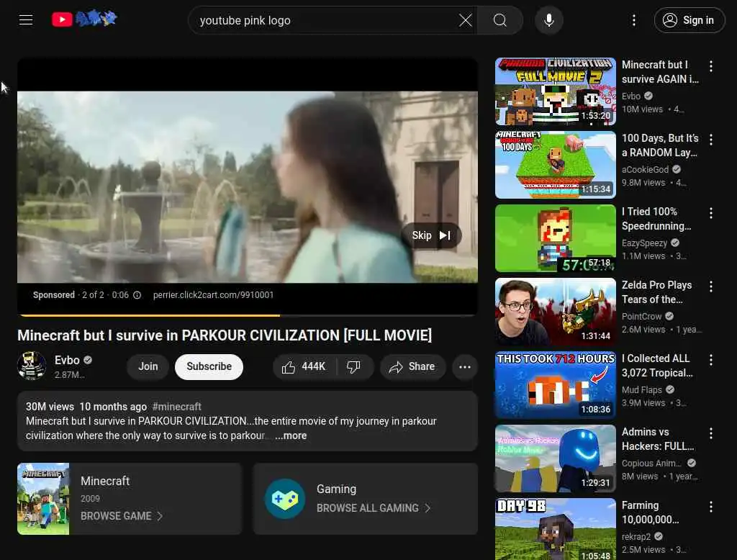The width and height of the screenshot is (737, 560).
Task: Open options menu for 'Admins vs Hackers: FULL' video
Action: tap(711, 433)
